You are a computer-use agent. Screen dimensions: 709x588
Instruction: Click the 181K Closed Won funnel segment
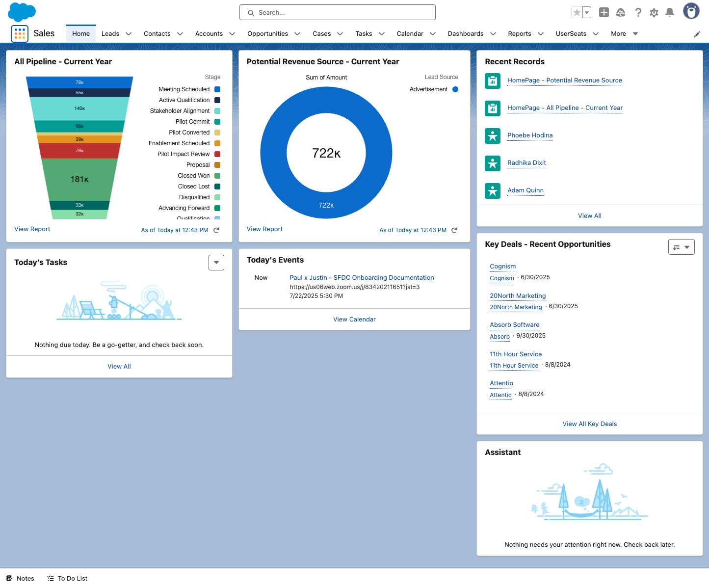[79, 180]
